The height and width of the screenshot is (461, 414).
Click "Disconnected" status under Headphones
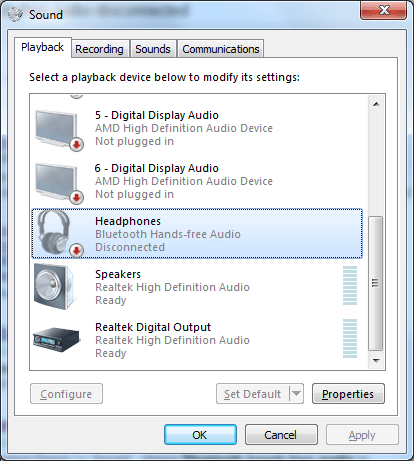(130, 247)
